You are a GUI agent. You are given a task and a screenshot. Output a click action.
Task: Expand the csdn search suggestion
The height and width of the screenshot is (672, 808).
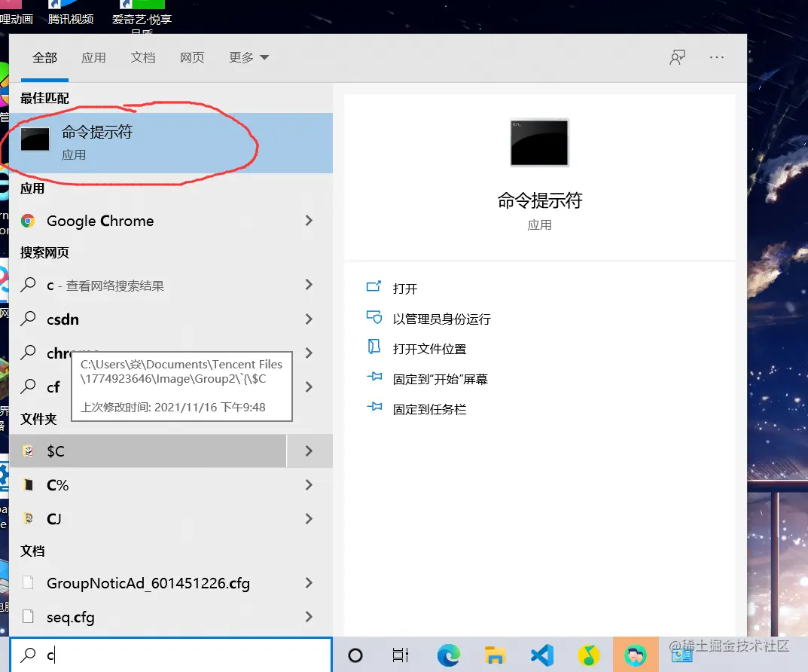309,319
